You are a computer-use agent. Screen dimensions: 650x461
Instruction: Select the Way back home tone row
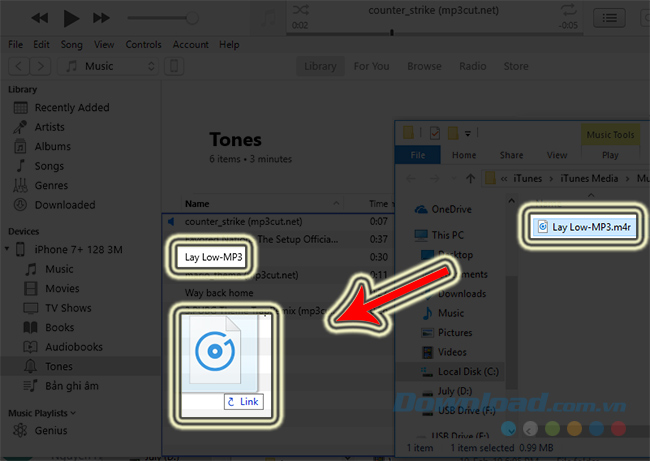click(278, 293)
